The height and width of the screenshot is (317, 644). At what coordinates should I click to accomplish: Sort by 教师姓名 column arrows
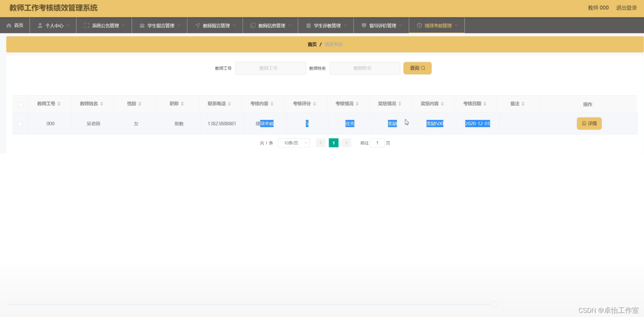point(101,104)
